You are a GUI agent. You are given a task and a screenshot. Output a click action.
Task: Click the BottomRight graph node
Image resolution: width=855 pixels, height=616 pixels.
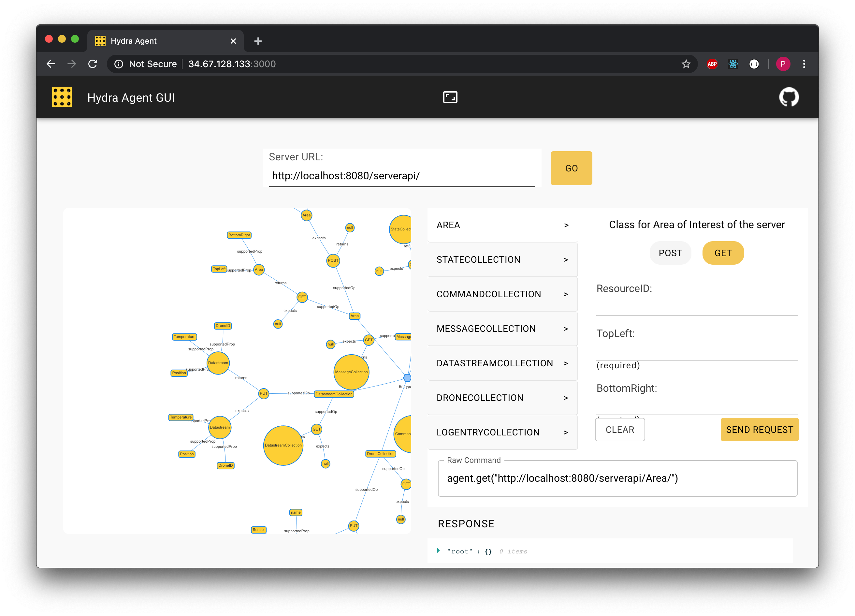click(x=239, y=235)
